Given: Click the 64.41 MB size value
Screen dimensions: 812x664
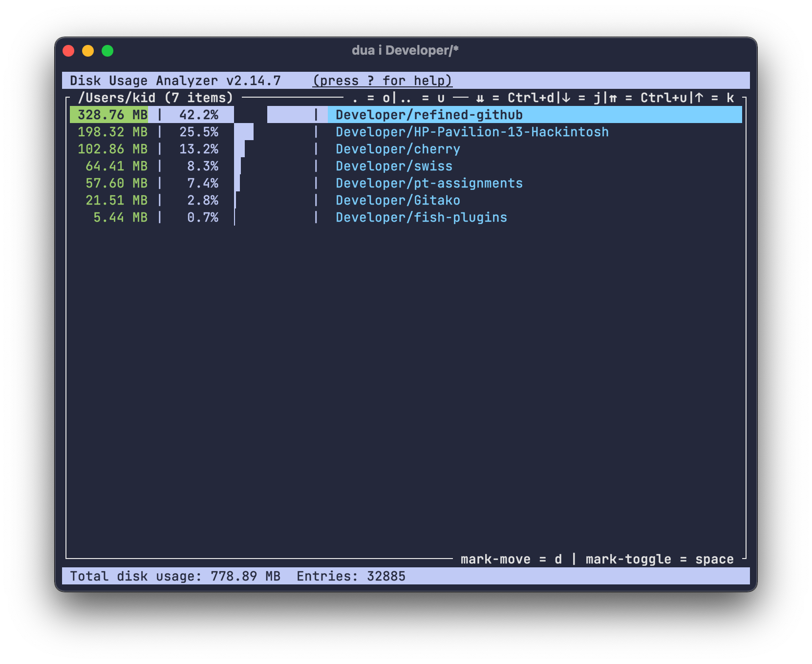Looking at the screenshot, I should (x=116, y=166).
